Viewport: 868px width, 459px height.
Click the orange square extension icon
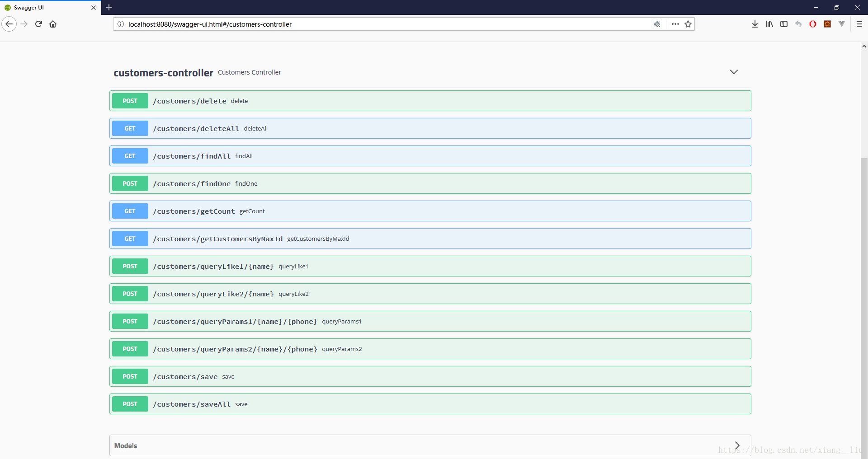[x=827, y=24]
